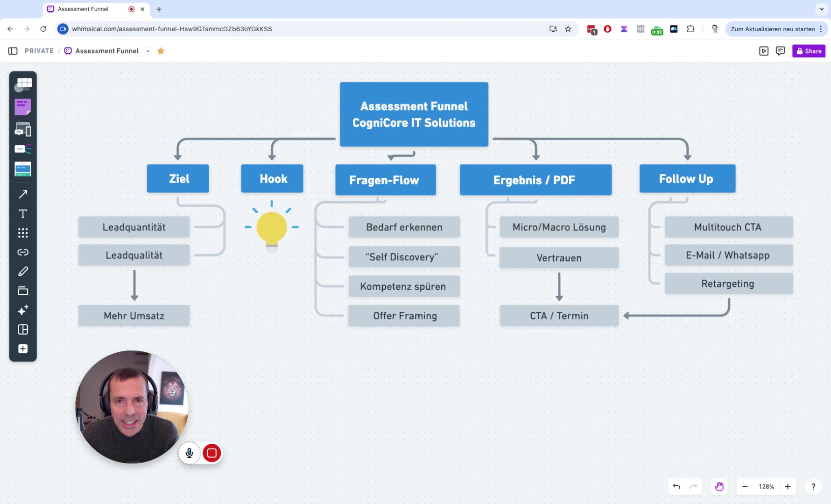
Task: Select the frame section tool
Action: tap(23, 291)
